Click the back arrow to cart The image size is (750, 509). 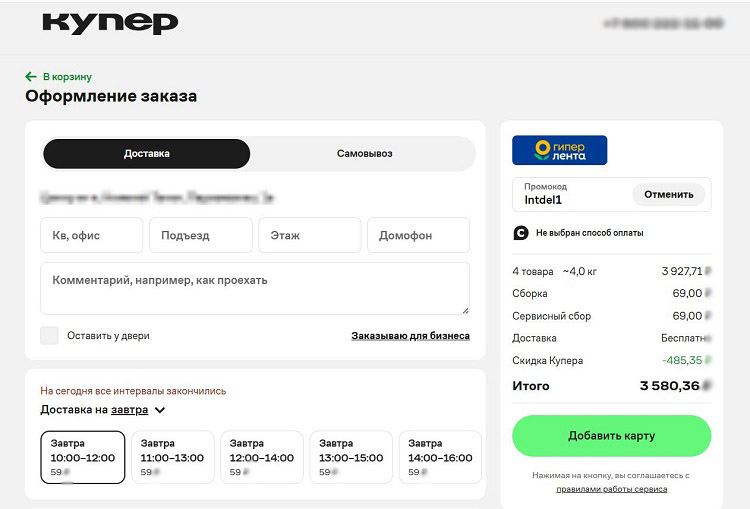pyautogui.click(x=31, y=76)
